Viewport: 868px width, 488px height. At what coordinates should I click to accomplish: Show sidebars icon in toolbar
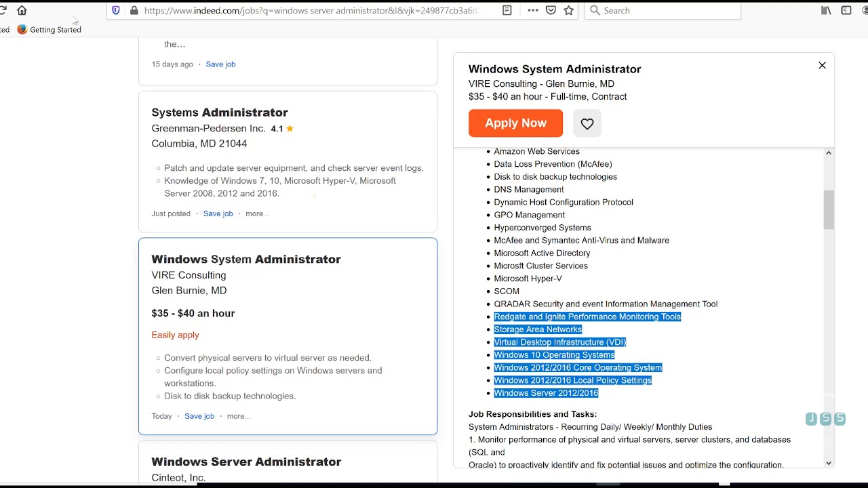point(846,10)
